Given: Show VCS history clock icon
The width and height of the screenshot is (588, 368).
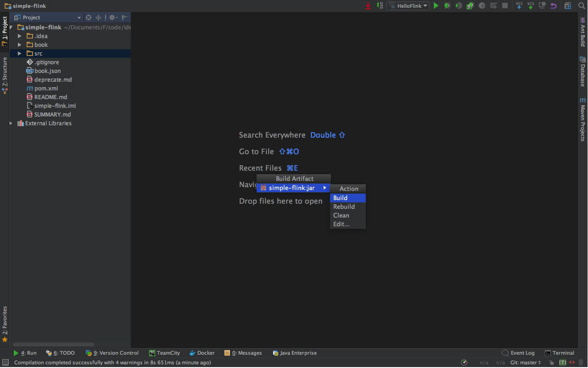Looking at the screenshot, I should click(542, 6).
